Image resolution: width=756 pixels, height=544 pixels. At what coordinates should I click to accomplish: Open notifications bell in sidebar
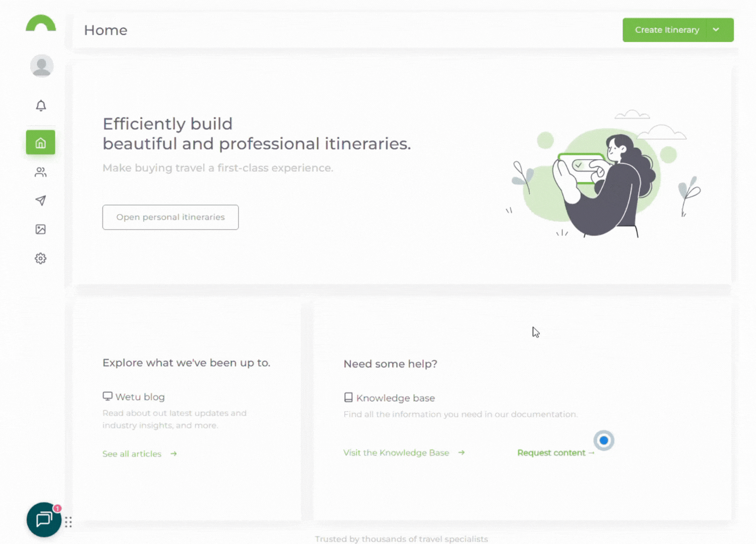pos(41,105)
